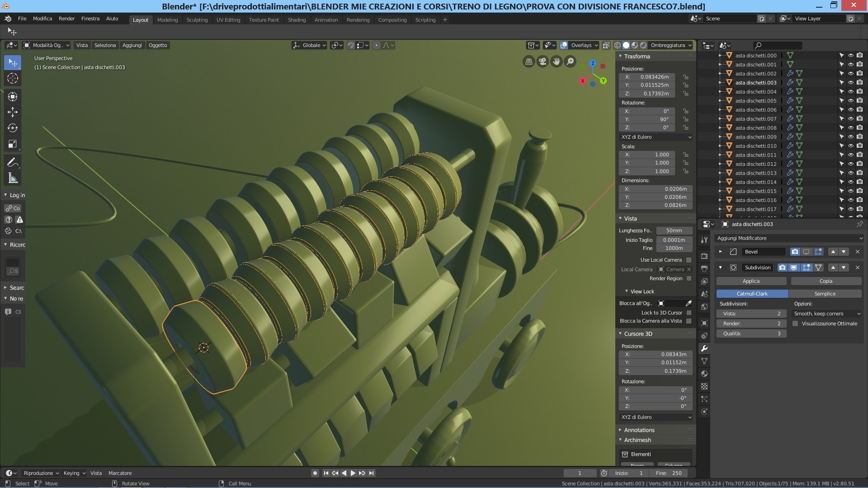Open the Render menu
This screenshot has height=488, width=868.
click(x=66, y=19)
